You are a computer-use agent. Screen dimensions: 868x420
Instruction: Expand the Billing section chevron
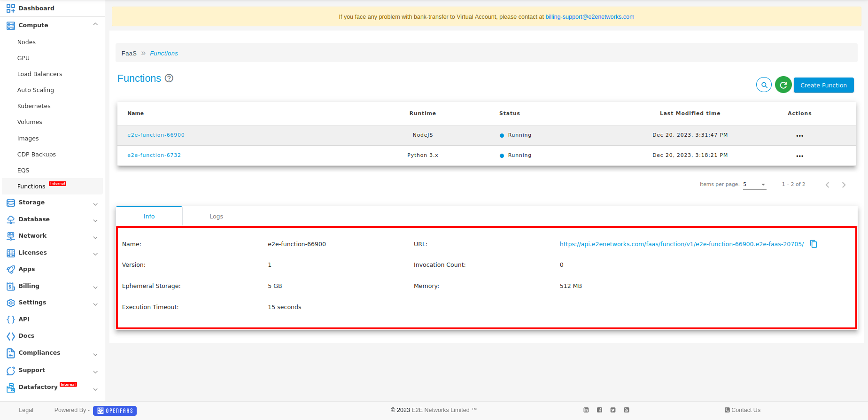[95, 287]
